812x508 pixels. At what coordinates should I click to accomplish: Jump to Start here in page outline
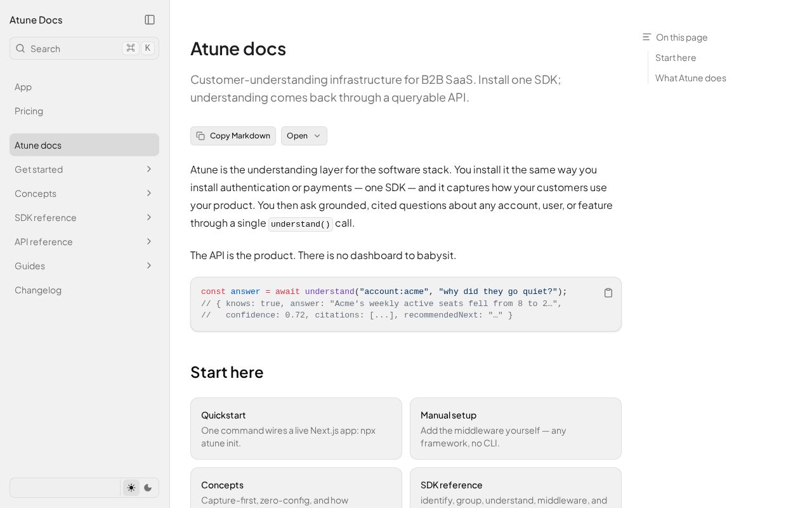click(x=676, y=57)
